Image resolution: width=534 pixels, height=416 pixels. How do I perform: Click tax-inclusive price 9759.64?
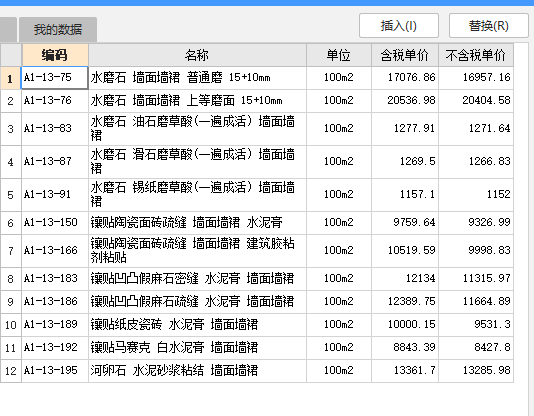pos(405,223)
